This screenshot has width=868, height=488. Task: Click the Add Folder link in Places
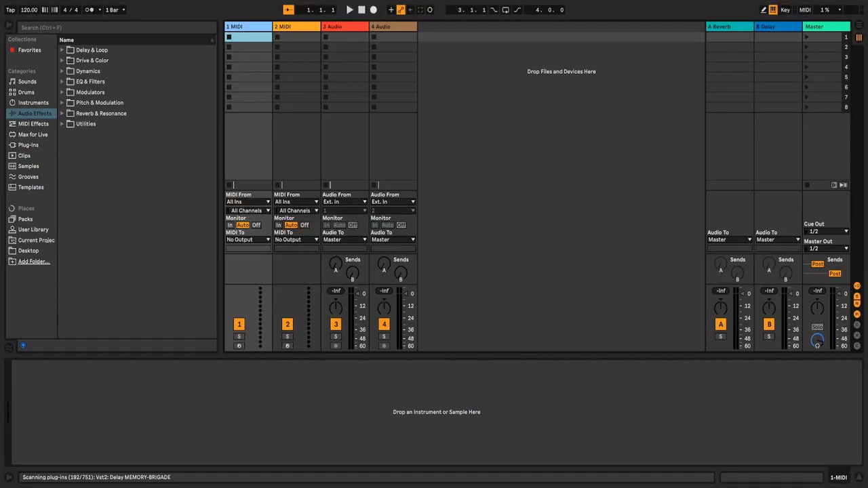pyautogui.click(x=34, y=262)
